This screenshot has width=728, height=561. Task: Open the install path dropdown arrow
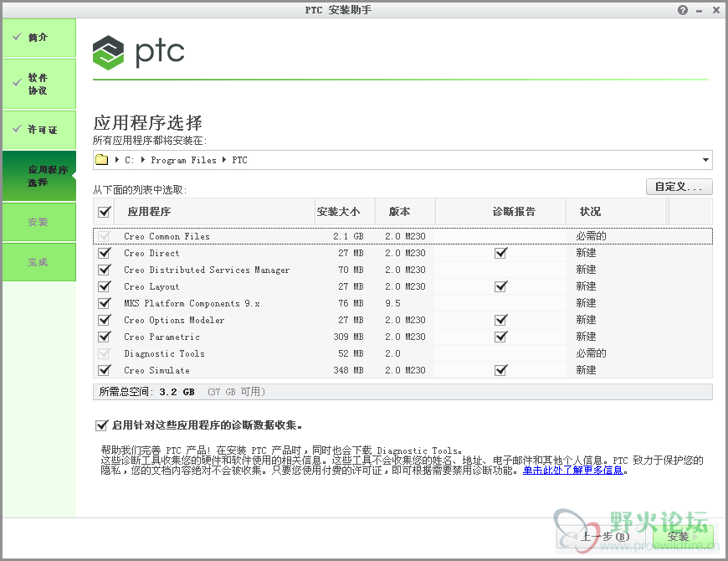pyautogui.click(x=705, y=160)
